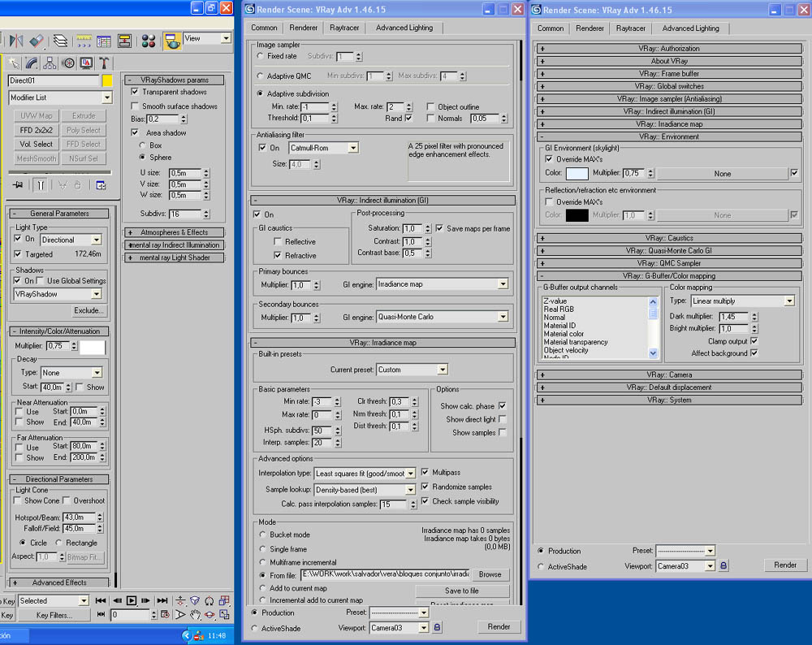The width and height of the screenshot is (812, 645).
Task: Open the white light color swatch by Multiplier
Action: pos(93,347)
